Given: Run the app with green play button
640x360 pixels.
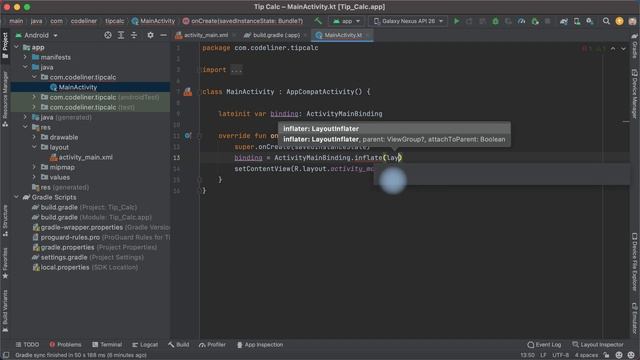Looking at the screenshot, I should (x=456, y=21).
